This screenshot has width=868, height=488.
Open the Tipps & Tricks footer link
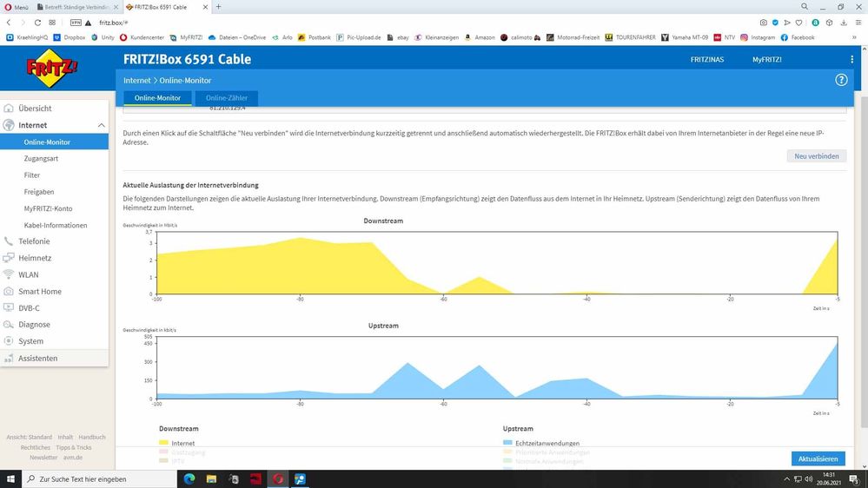pos(74,447)
